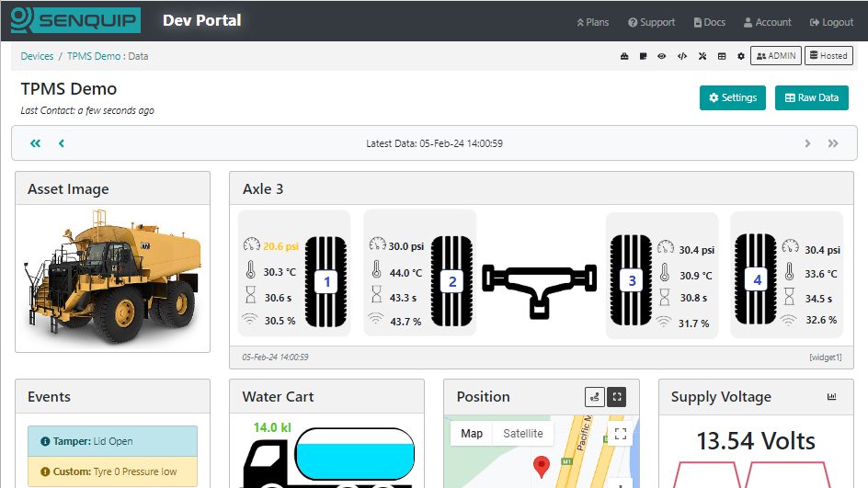Open the teal Settings button
The height and width of the screenshot is (488, 868).
point(732,98)
